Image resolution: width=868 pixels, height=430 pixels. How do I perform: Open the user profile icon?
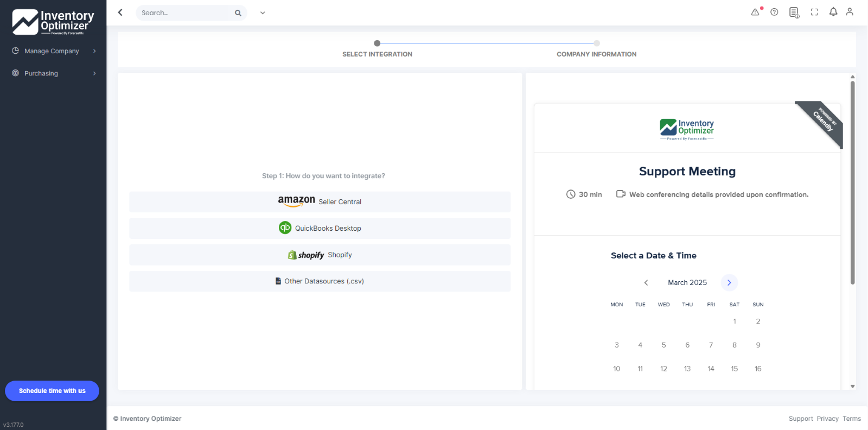tap(850, 12)
